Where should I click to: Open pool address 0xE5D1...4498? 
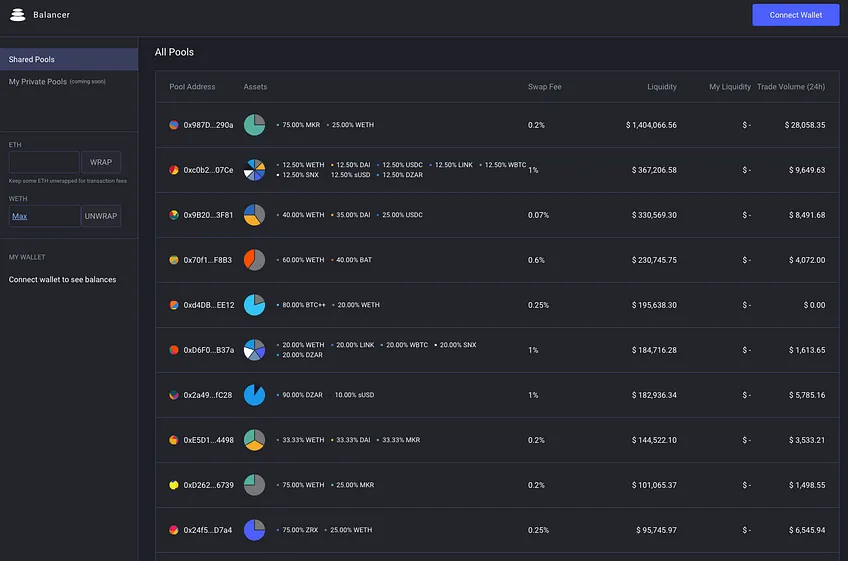point(209,440)
